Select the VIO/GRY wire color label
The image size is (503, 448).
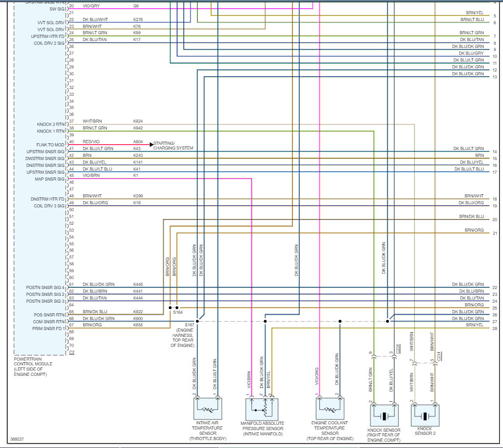pyautogui.click(x=91, y=6)
